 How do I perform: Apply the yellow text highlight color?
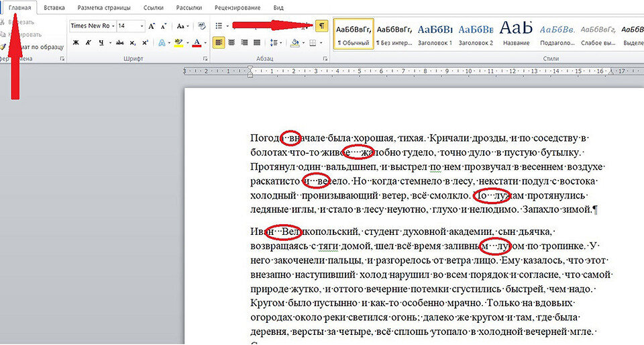(x=178, y=43)
